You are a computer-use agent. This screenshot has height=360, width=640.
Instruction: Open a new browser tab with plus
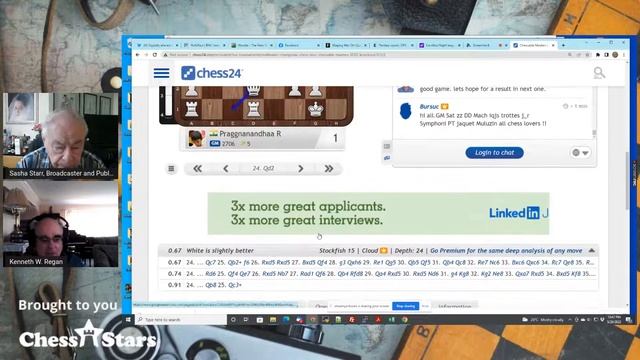pyautogui.click(x=564, y=45)
